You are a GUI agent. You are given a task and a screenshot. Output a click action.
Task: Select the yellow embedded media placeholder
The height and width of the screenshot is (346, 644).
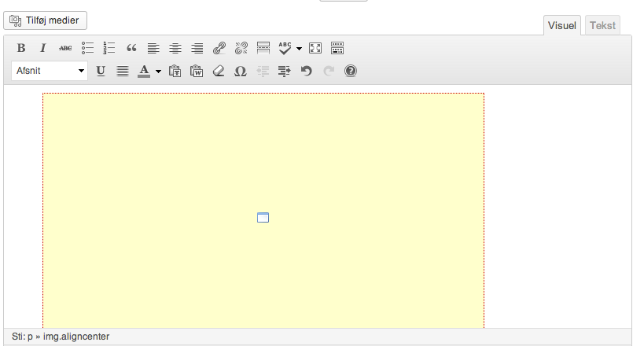(x=263, y=211)
